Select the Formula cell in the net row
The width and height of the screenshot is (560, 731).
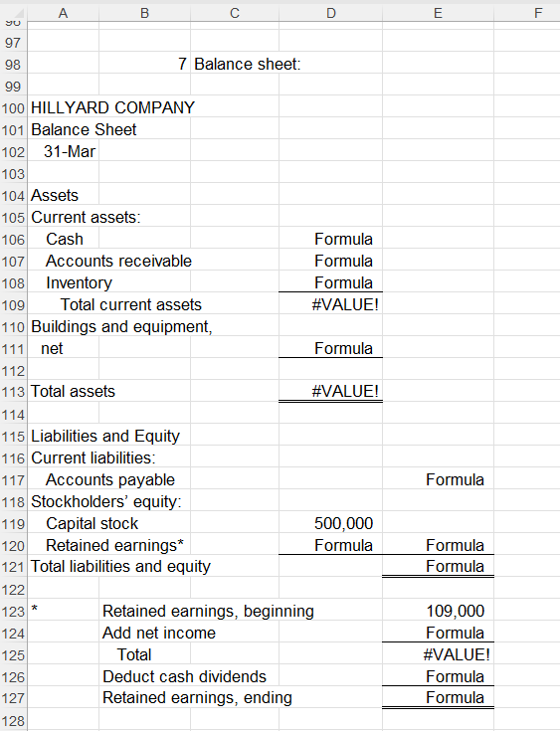point(330,348)
